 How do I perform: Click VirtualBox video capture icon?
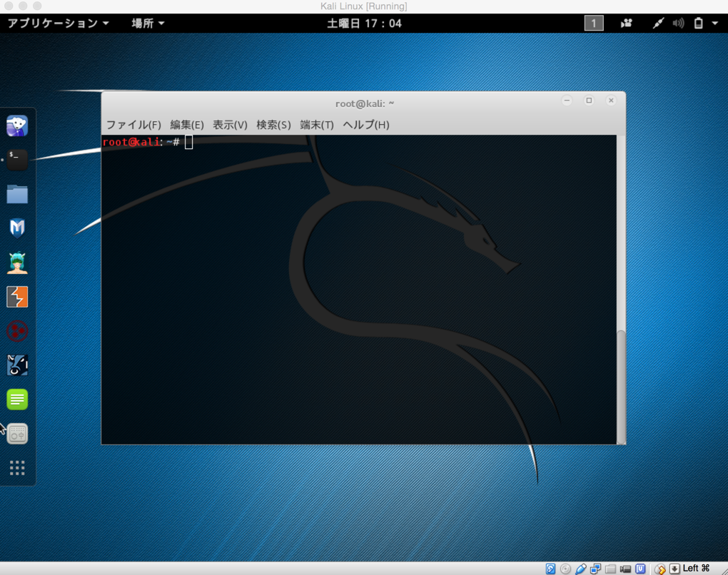click(625, 569)
